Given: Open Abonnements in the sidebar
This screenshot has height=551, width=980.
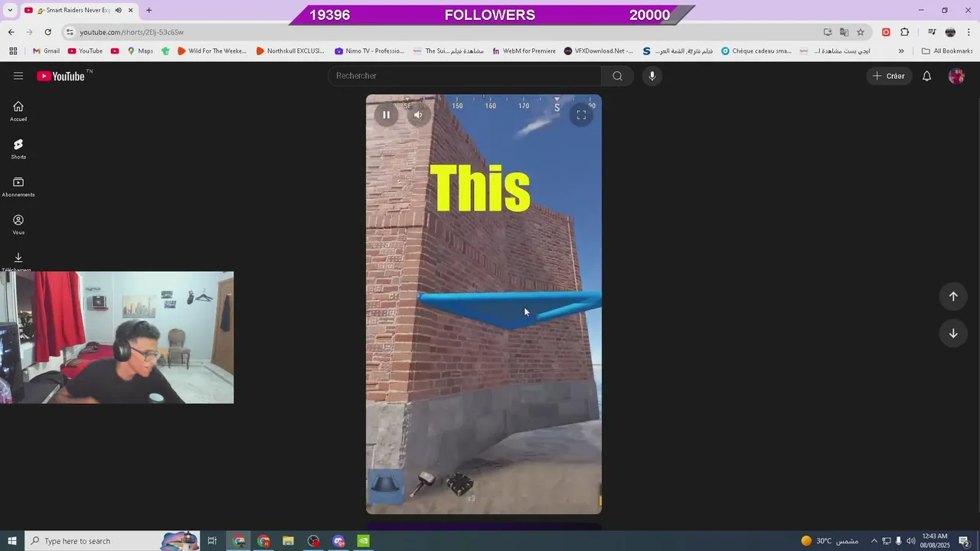Looking at the screenshot, I should (x=18, y=187).
